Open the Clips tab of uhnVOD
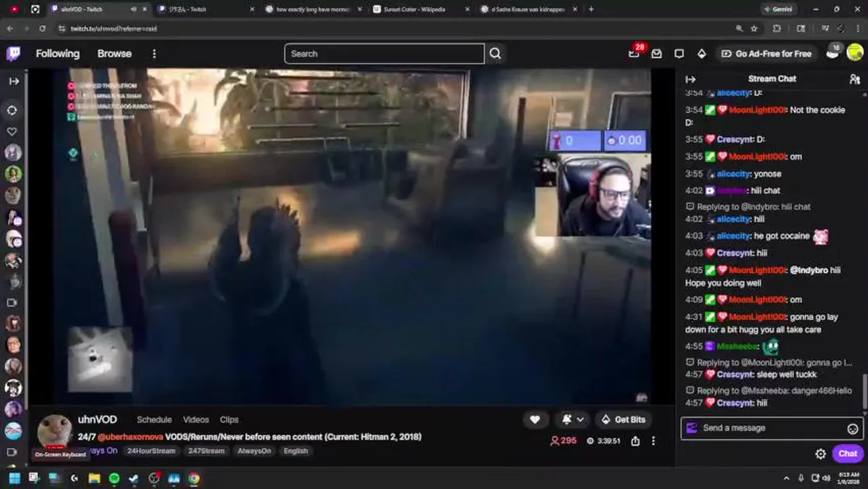This screenshot has width=868, height=489. [x=229, y=420]
